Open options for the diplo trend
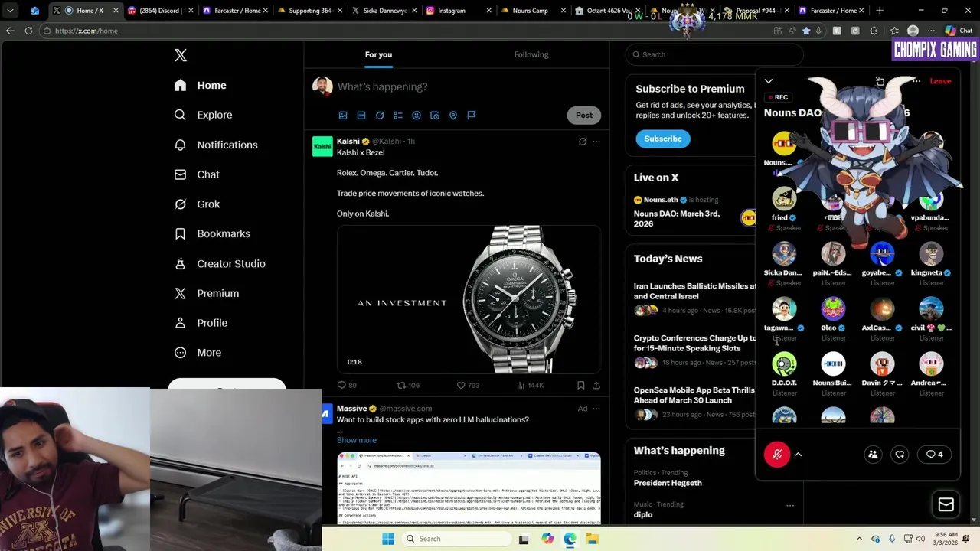 [790, 505]
